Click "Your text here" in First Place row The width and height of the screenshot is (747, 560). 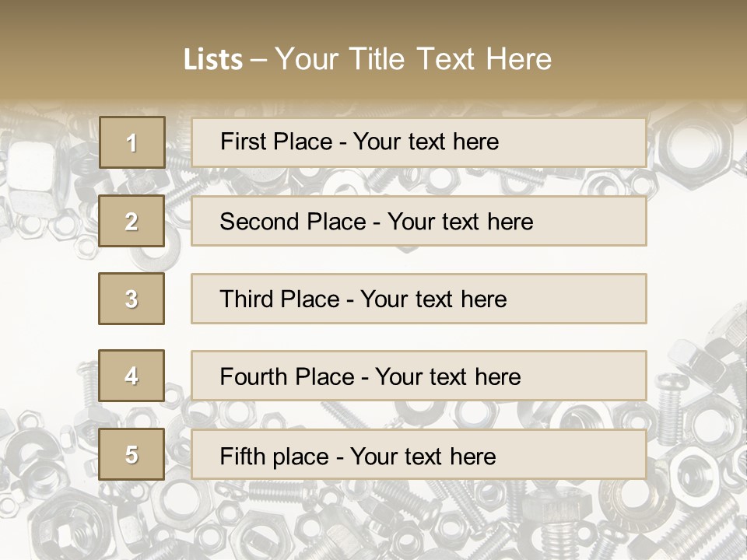426,142
